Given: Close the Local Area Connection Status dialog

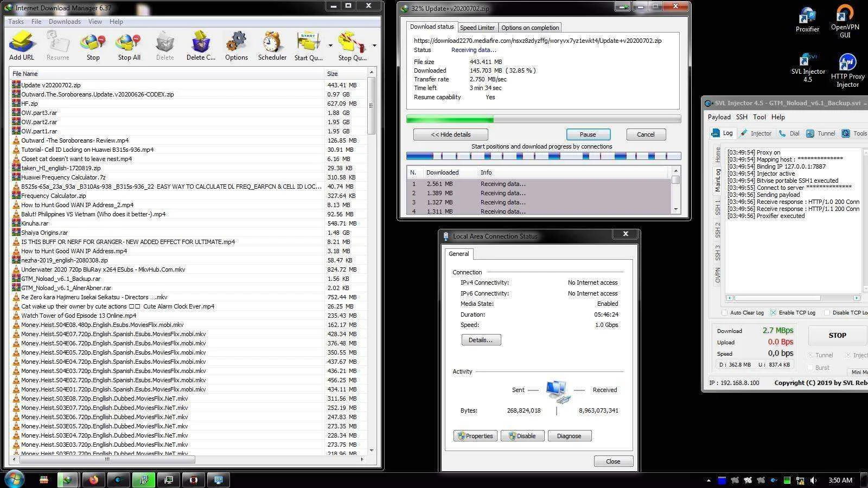Looking at the screenshot, I should coord(613,461).
